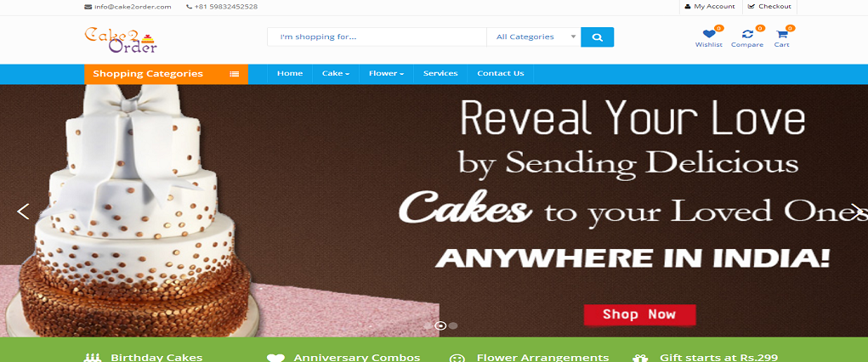Image resolution: width=868 pixels, height=362 pixels.
Task: Show previous slide with left arrow
Action: 23,212
